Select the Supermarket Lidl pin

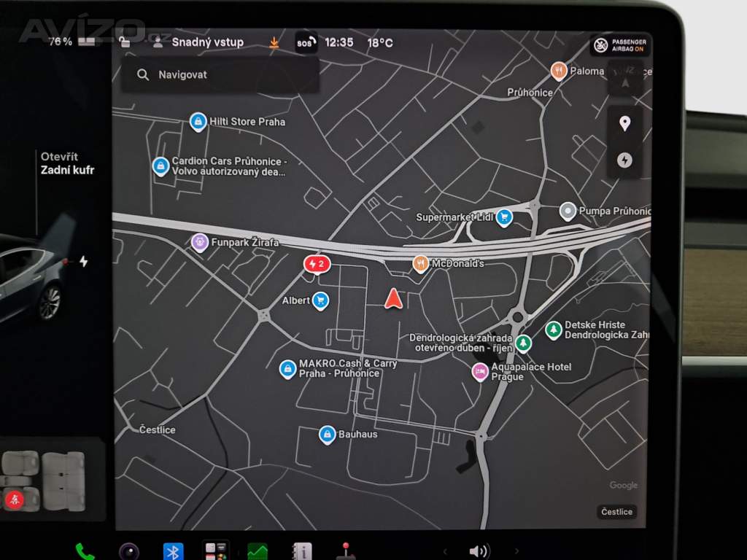click(504, 217)
